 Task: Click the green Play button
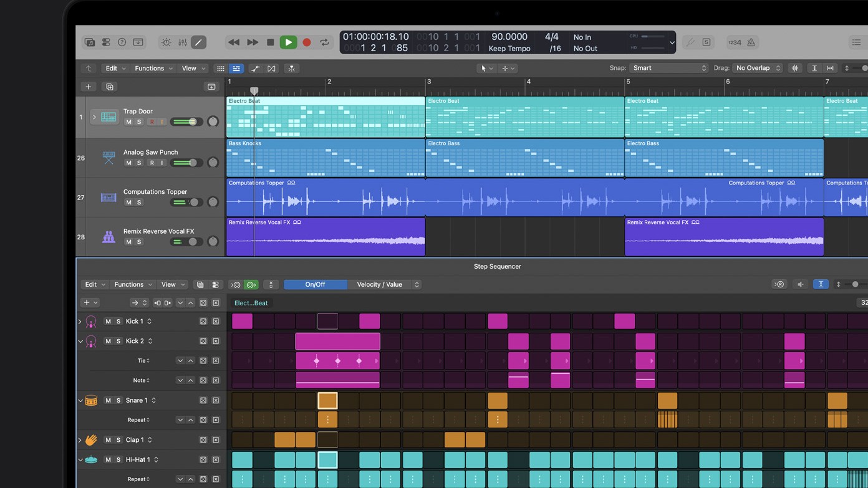pos(288,42)
